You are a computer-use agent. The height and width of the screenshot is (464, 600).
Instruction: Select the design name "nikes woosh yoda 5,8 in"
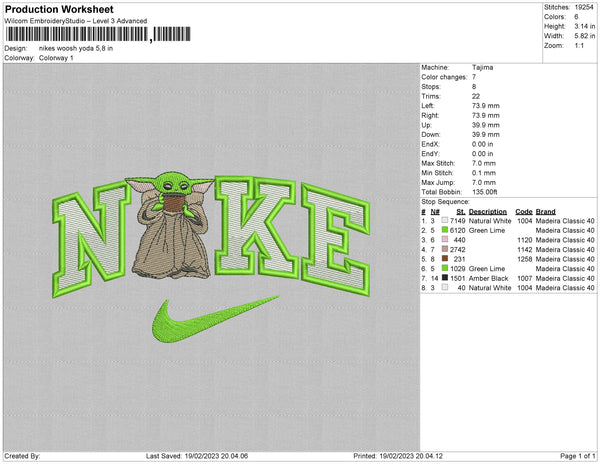pyautogui.click(x=76, y=48)
